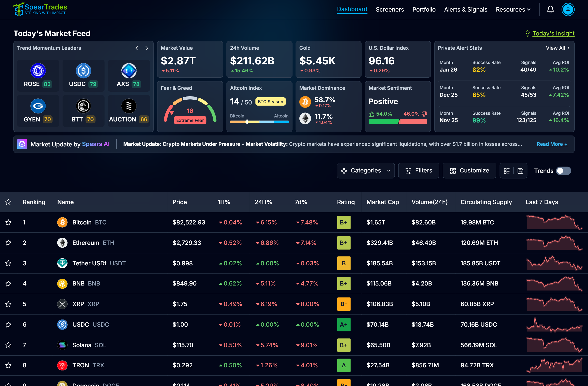Favorite Bitcoin with its star

coord(8,222)
